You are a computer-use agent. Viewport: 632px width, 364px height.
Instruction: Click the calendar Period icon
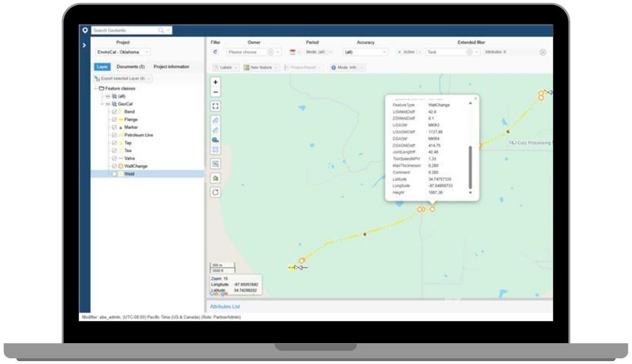(x=293, y=52)
